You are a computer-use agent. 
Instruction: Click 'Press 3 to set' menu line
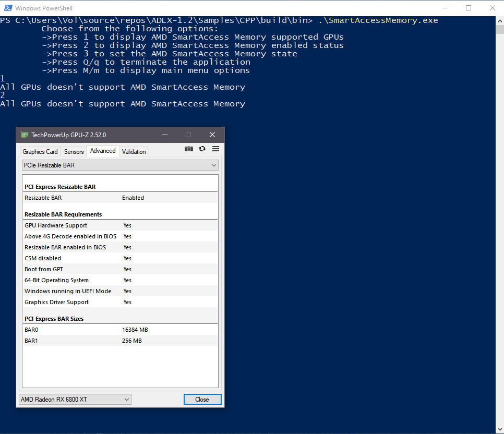pyautogui.click(x=170, y=54)
